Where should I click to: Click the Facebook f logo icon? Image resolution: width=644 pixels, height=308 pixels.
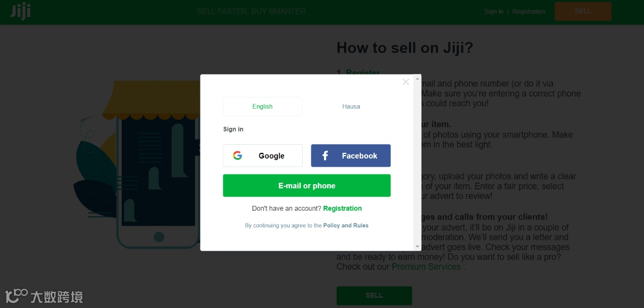coord(325,156)
